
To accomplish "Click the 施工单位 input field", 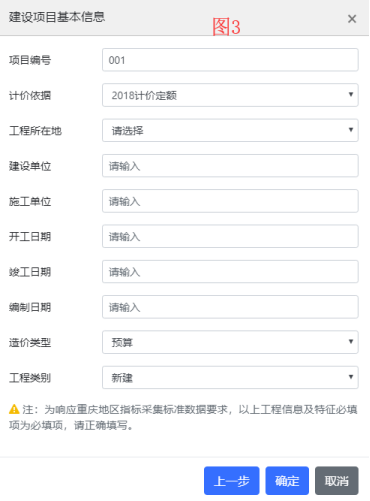I will tap(230, 201).
